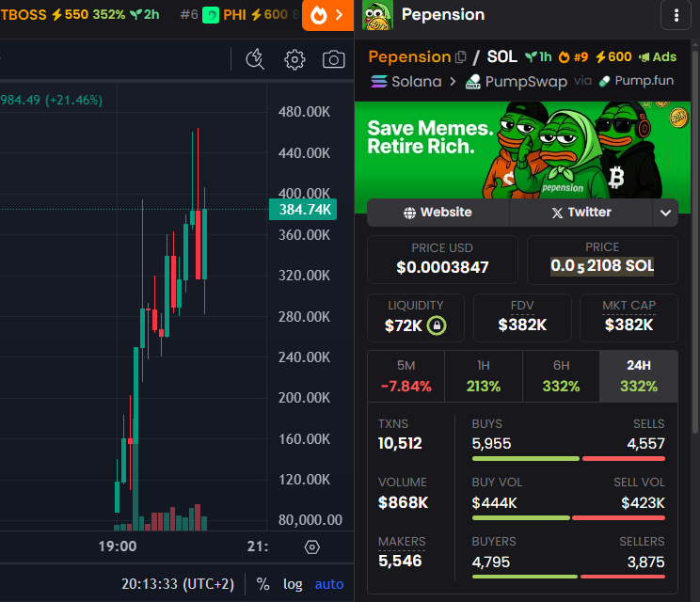The image size is (700, 602).
Task: Select the 5M timeframe tab
Action: (406, 376)
